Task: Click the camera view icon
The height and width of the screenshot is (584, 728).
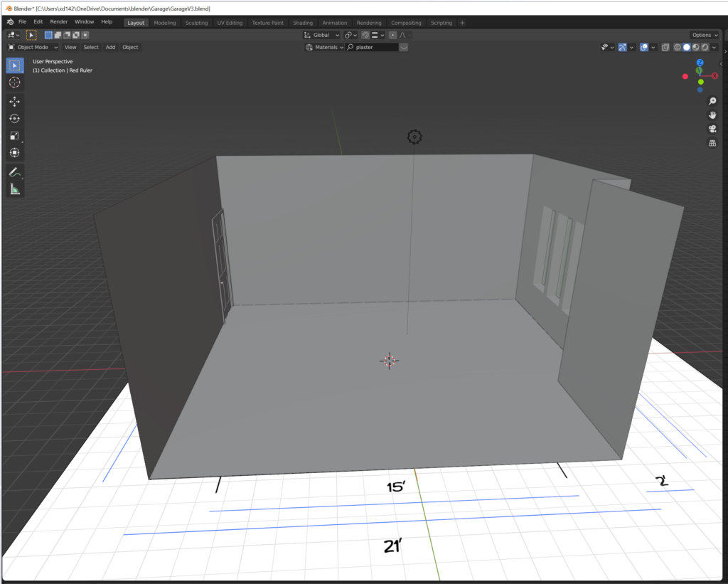Action: pyautogui.click(x=712, y=129)
